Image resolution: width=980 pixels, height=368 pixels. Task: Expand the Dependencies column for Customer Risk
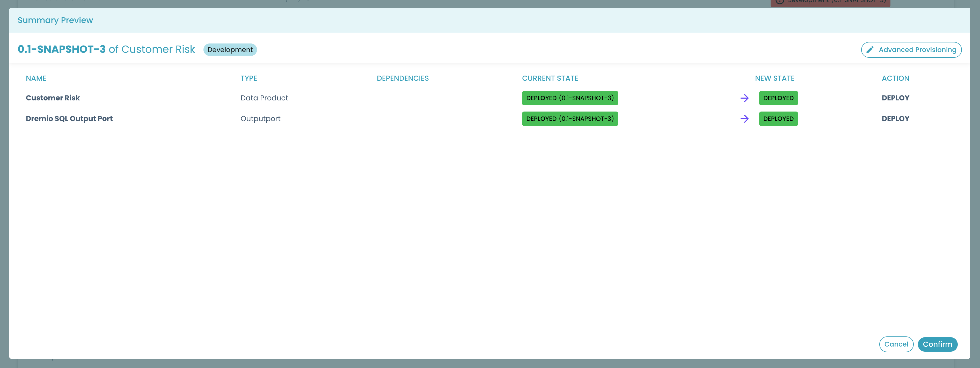click(403, 98)
